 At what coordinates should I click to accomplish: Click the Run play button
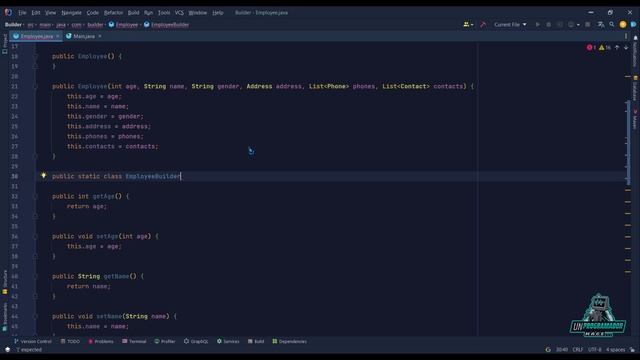[x=538, y=24]
